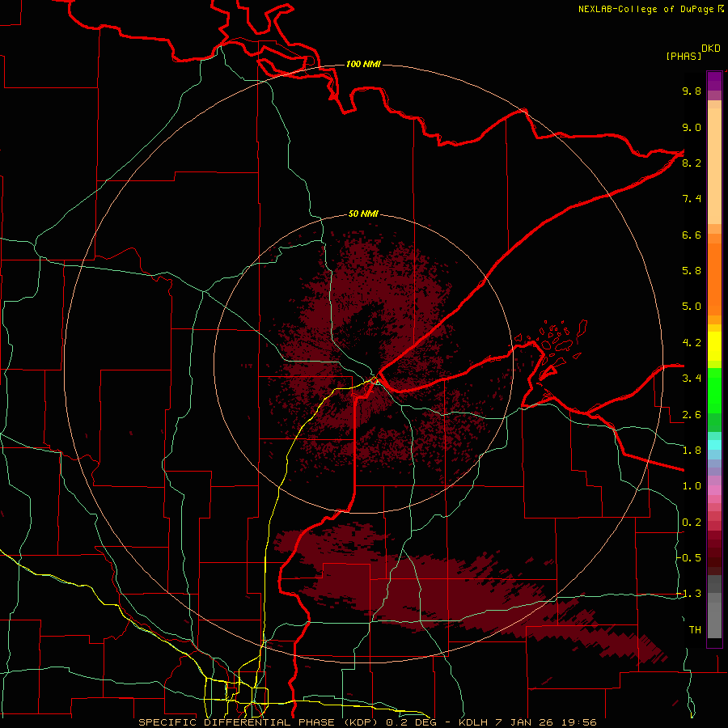Click the 4.2 value on the color scale

[692, 343]
